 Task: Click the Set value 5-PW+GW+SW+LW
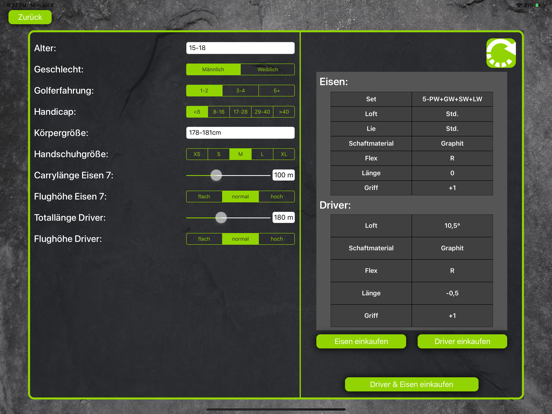452,99
